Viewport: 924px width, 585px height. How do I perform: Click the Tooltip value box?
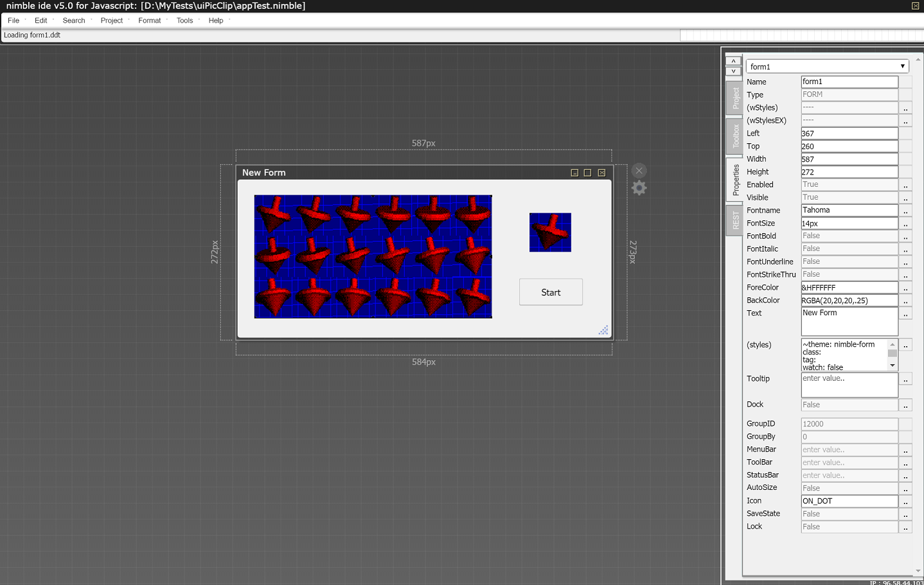pos(849,385)
